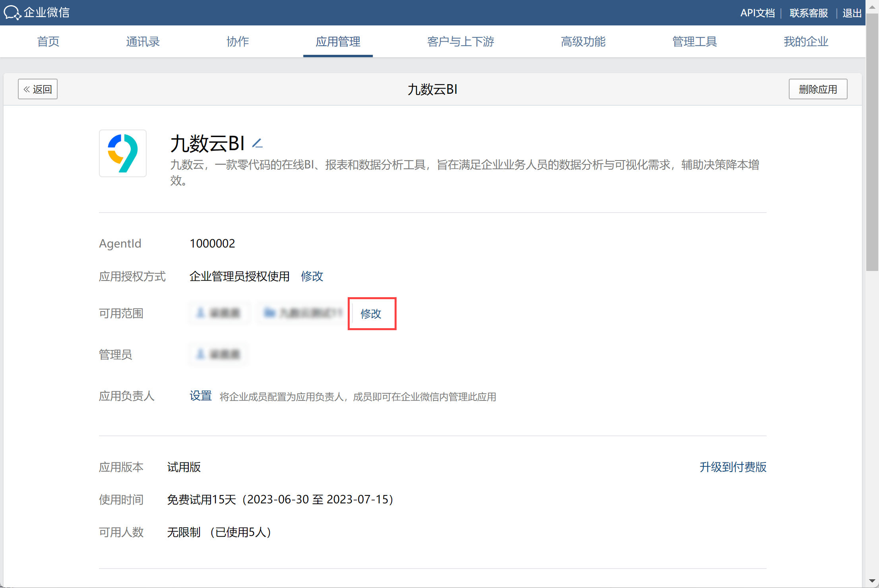Open the 协作 navigation tab
This screenshot has height=588, width=879.
click(x=238, y=41)
